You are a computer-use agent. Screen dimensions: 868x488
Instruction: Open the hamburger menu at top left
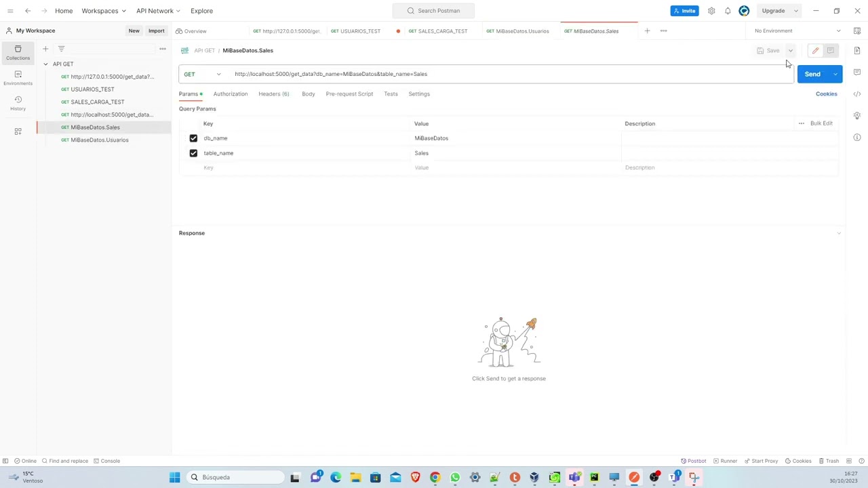click(x=10, y=11)
